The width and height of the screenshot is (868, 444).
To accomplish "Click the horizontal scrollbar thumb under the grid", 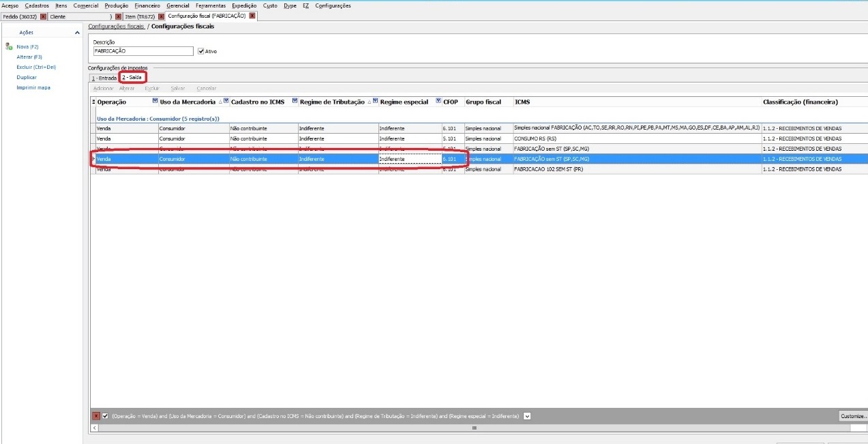I will pos(473,428).
